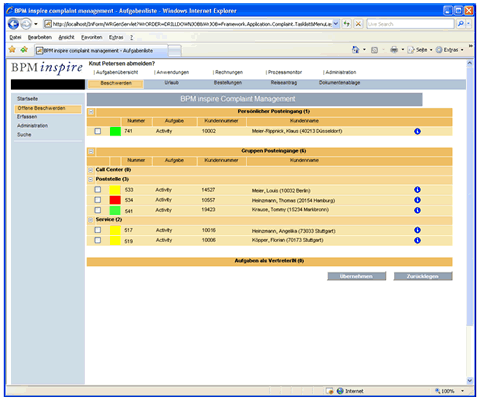
Task: Click the popup blocker status icon
Action: point(330,391)
